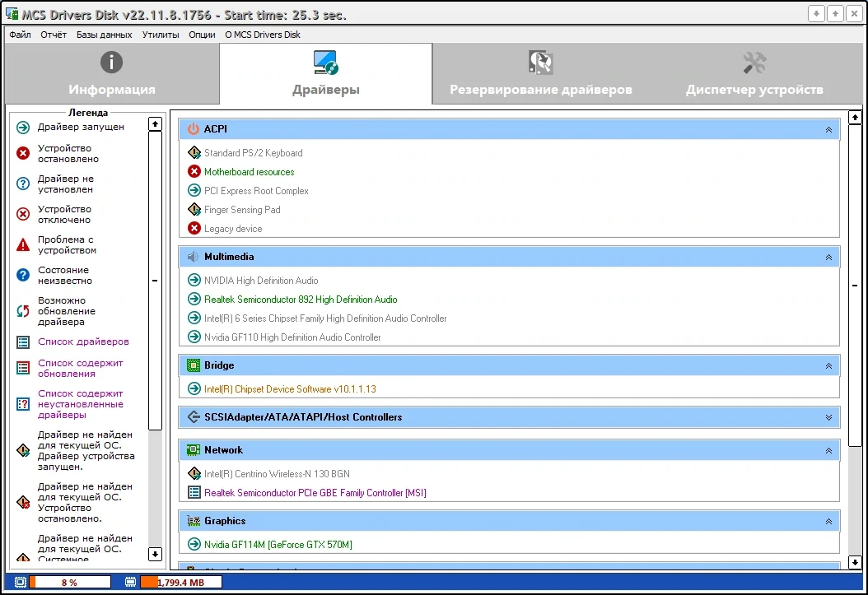
Task: Click Intel 6 Series audio controller icon
Action: (194, 318)
